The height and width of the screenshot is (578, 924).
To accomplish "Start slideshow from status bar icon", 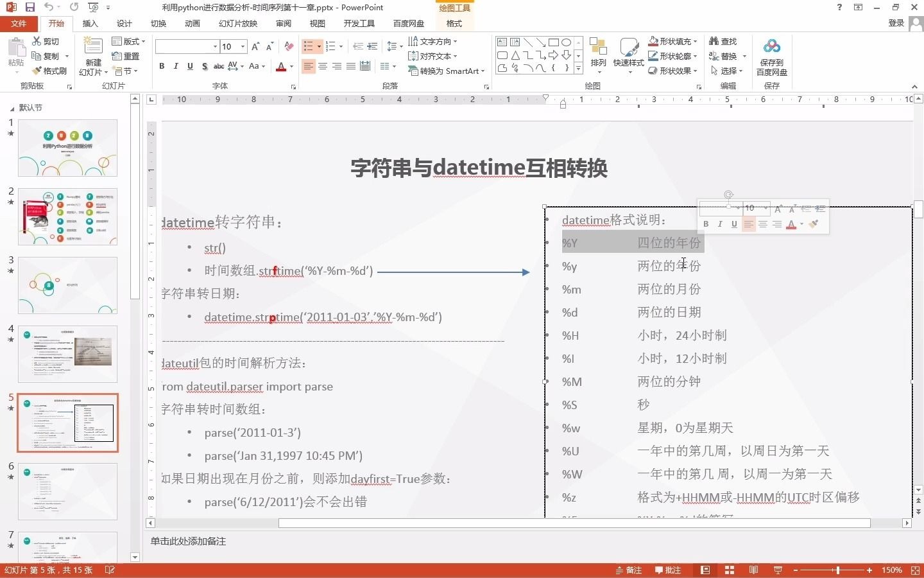I will [778, 570].
